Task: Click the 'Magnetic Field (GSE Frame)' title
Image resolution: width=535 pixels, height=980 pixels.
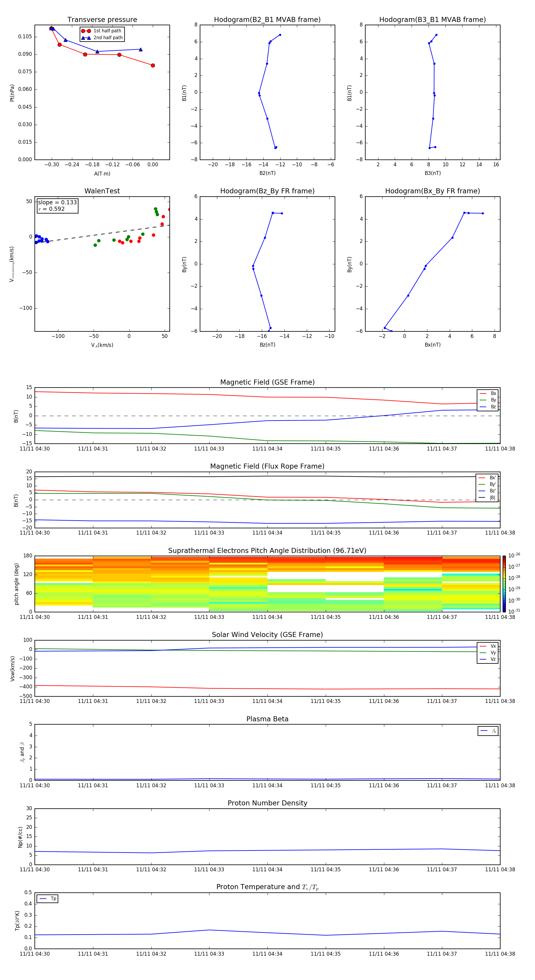Action: (x=267, y=382)
